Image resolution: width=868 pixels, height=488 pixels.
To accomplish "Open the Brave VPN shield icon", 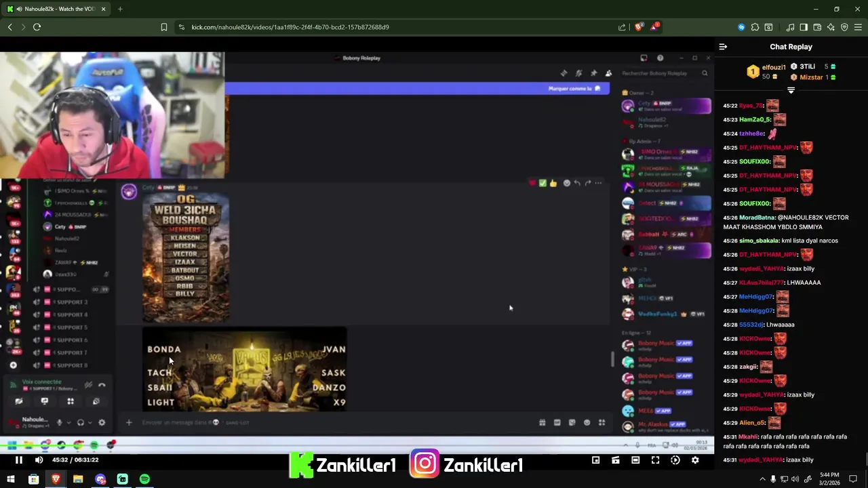I will pyautogui.click(x=844, y=27).
